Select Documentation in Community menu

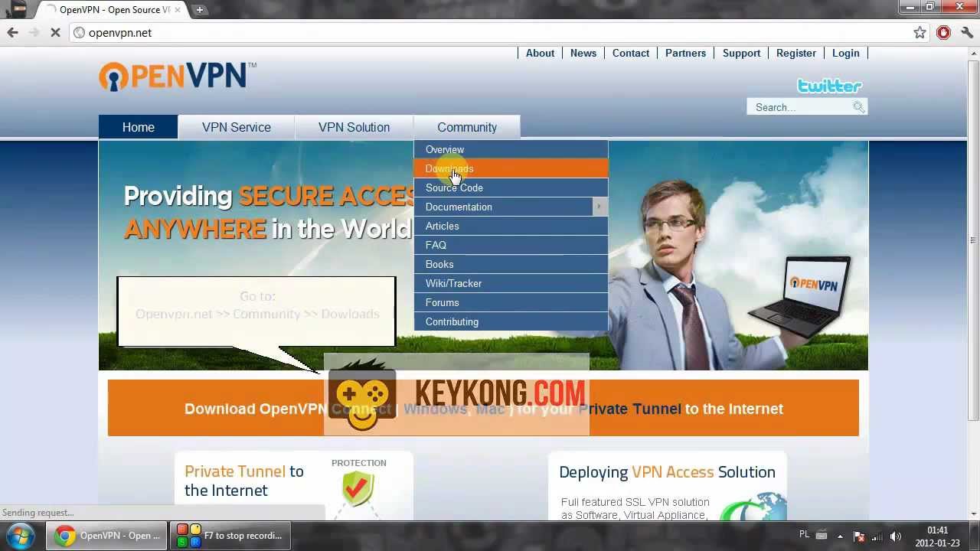click(x=511, y=207)
